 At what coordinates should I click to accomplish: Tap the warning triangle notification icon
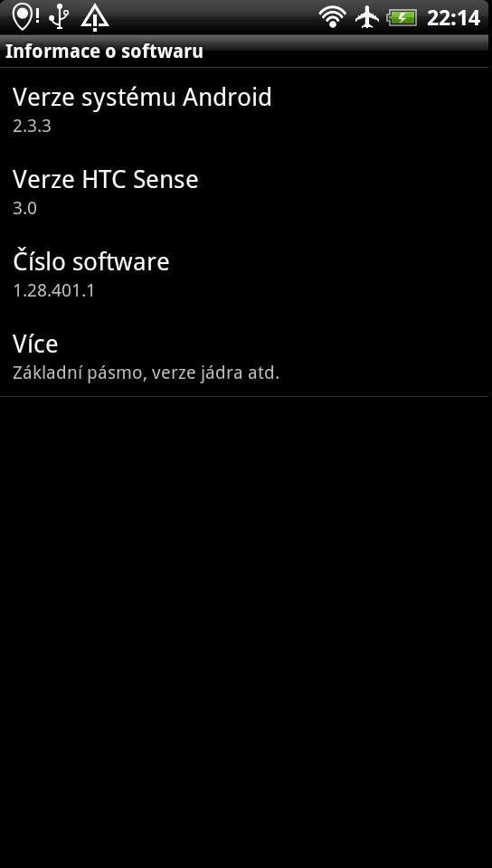click(95, 18)
